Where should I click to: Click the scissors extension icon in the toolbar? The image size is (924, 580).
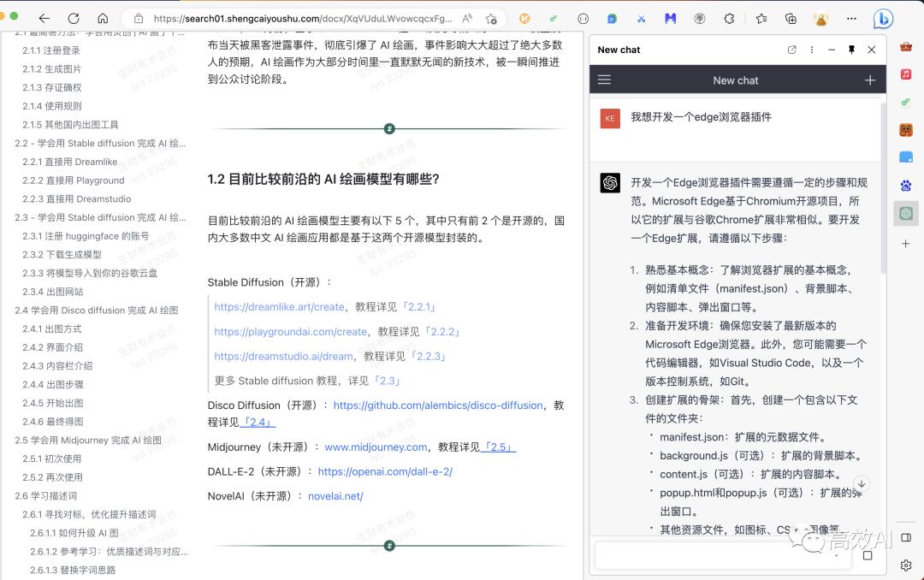[x=642, y=19]
